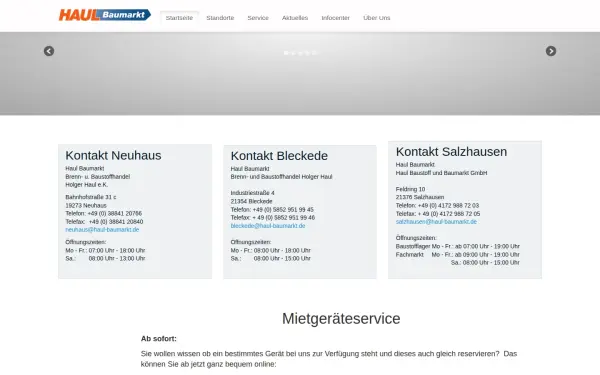Screen dimensions: 600x375
Task: Click Salzhausen fax '+ 49 (0) 4172 988 72 05'
Action: pos(449,214)
